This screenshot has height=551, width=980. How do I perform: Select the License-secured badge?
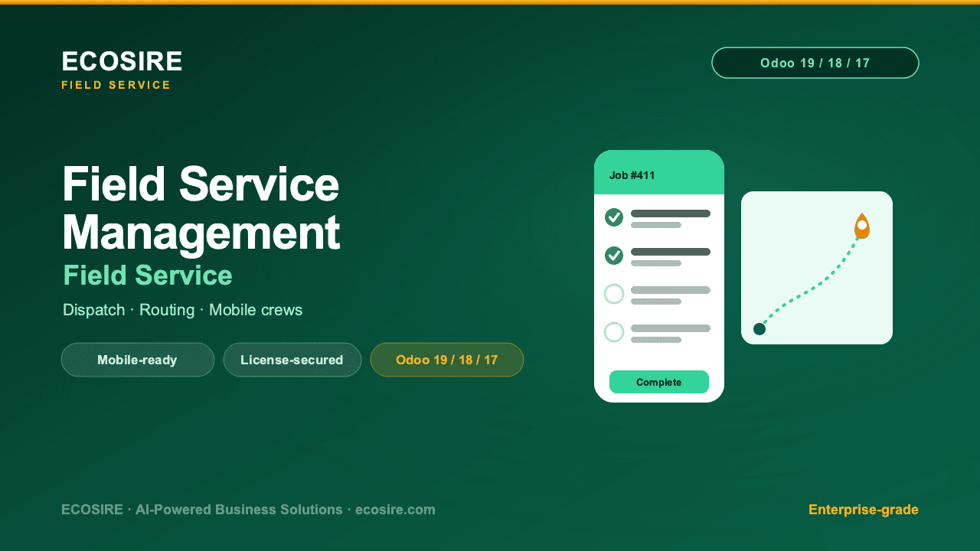click(x=292, y=360)
